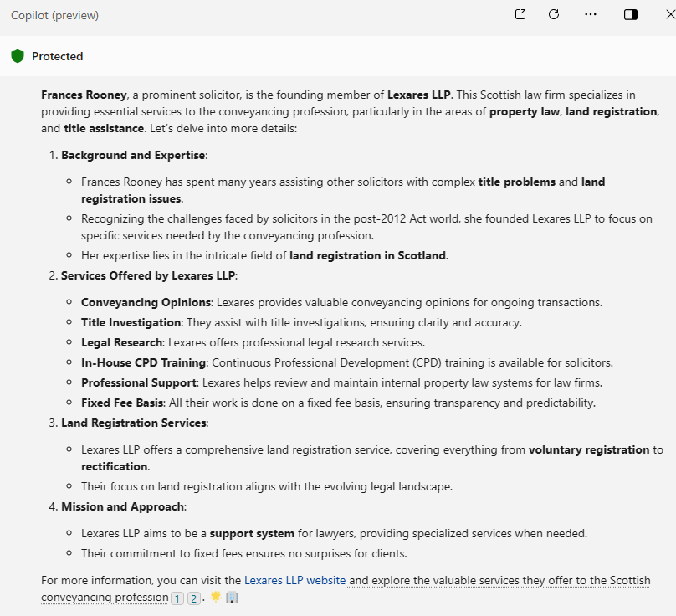Viewport: 676px width, 616px height.
Task: Click the refresh icon in Copilot header
Action: [x=554, y=15]
